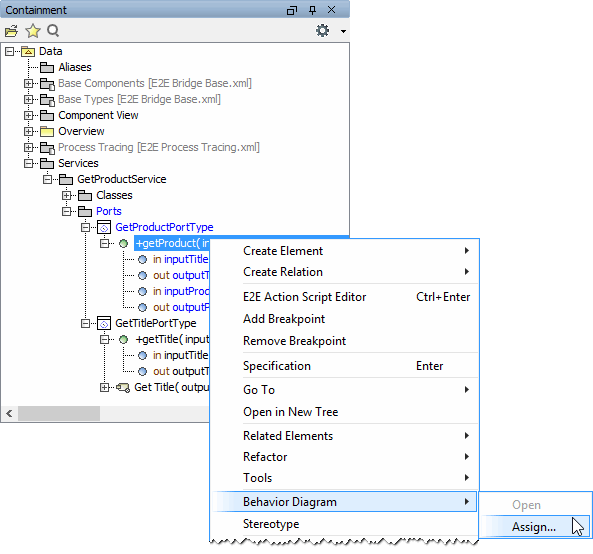Click the magnifier search icon
This screenshot has height=554, width=593.
[53, 31]
